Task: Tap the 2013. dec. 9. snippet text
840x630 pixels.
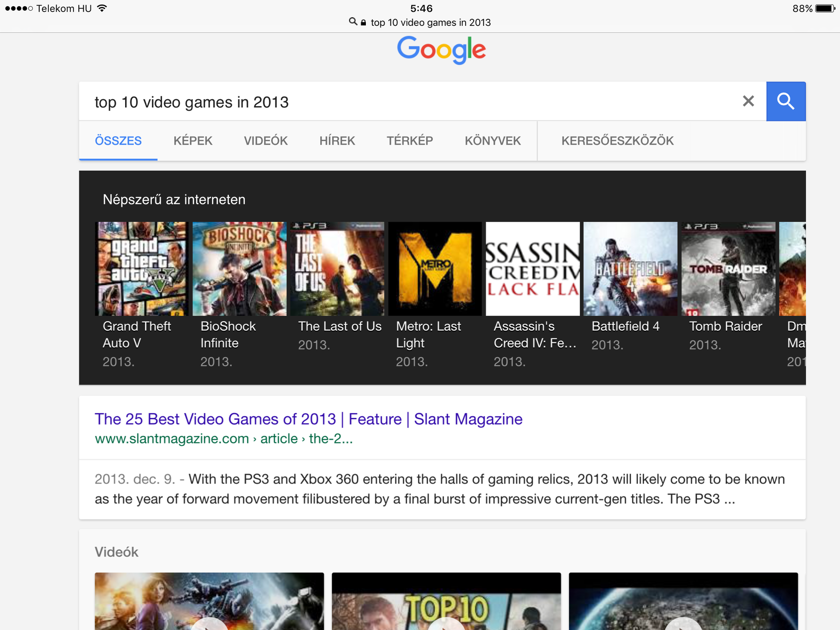Action: (135, 479)
